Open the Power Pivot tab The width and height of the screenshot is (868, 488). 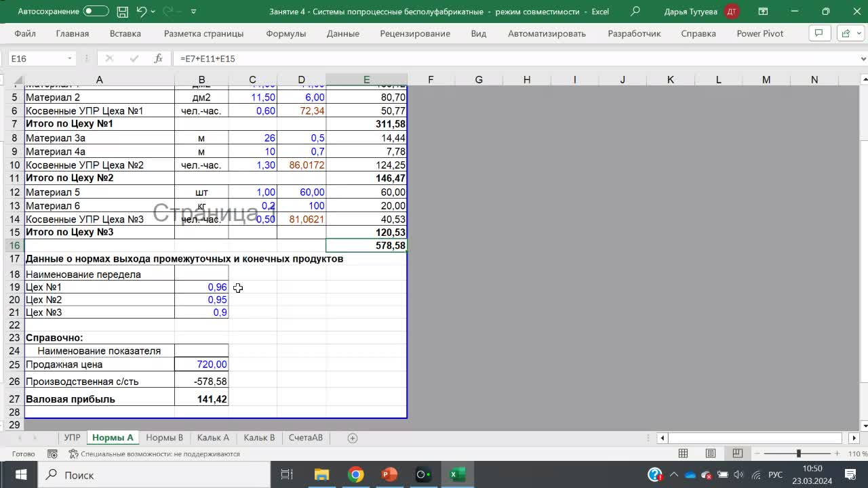pyautogui.click(x=760, y=33)
